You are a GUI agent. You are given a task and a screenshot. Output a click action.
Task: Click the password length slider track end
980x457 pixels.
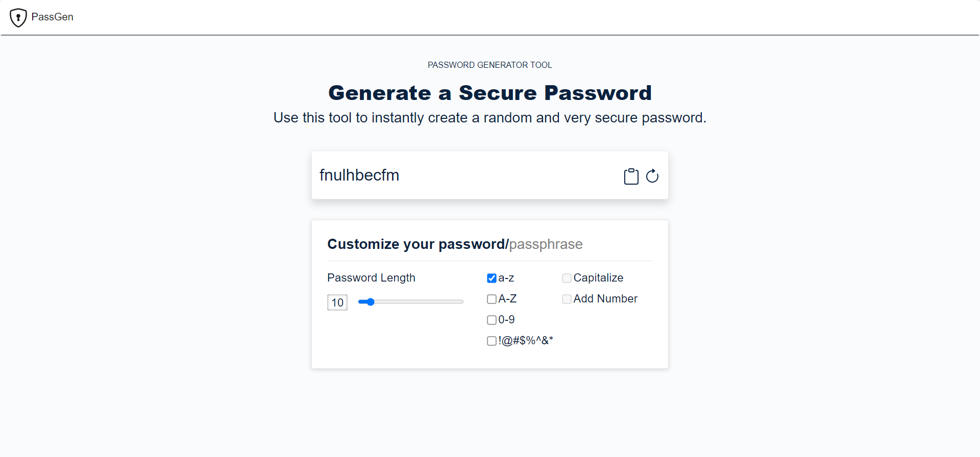[x=461, y=302]
